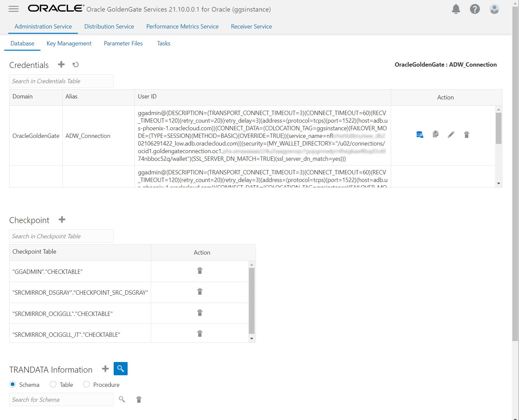Viewport: 519px width, 420px height.
Task: Select the OracleGoldenGate domain cell
Action: point(36,136)
